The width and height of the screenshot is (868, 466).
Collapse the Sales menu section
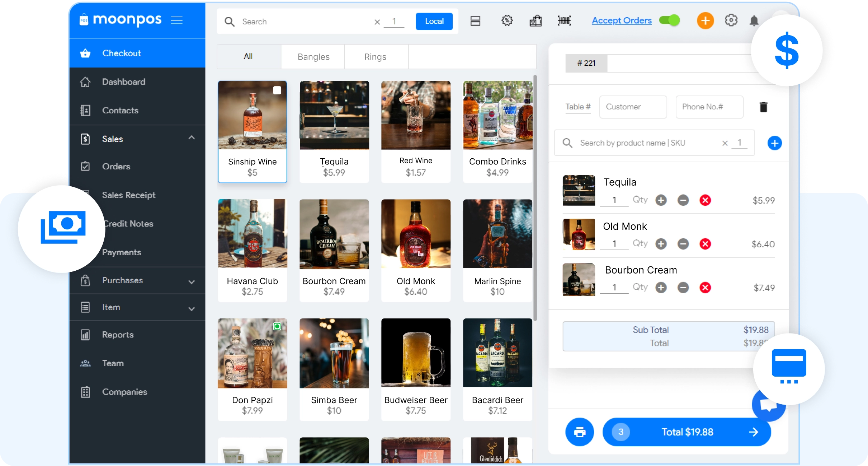192,138
